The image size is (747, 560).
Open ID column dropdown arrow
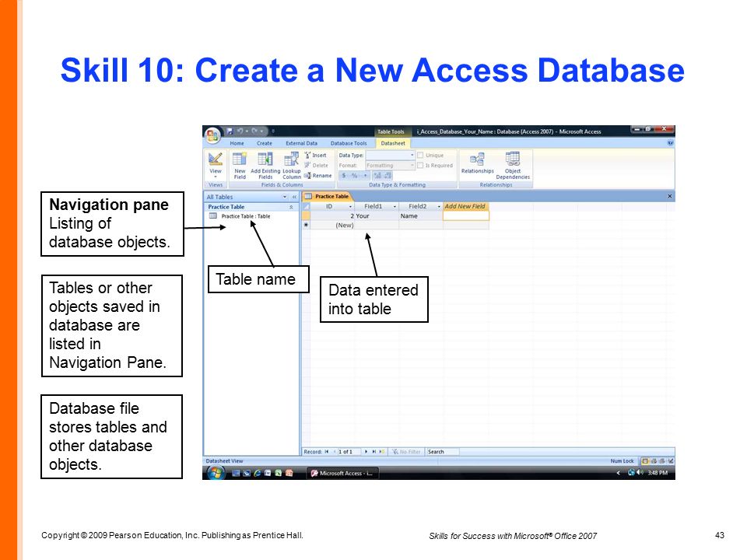click(x=351, y=207)
